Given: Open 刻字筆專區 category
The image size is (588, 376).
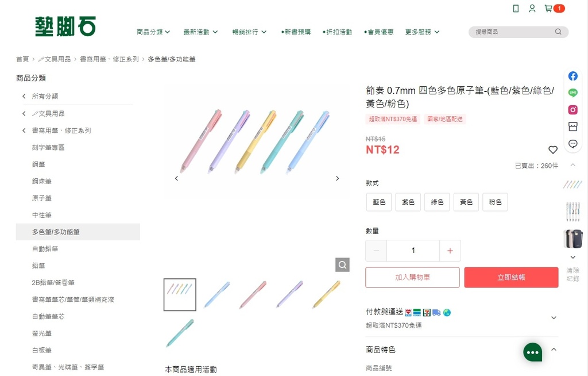Looking at the screenshot, I should click(x=48, y=147).
